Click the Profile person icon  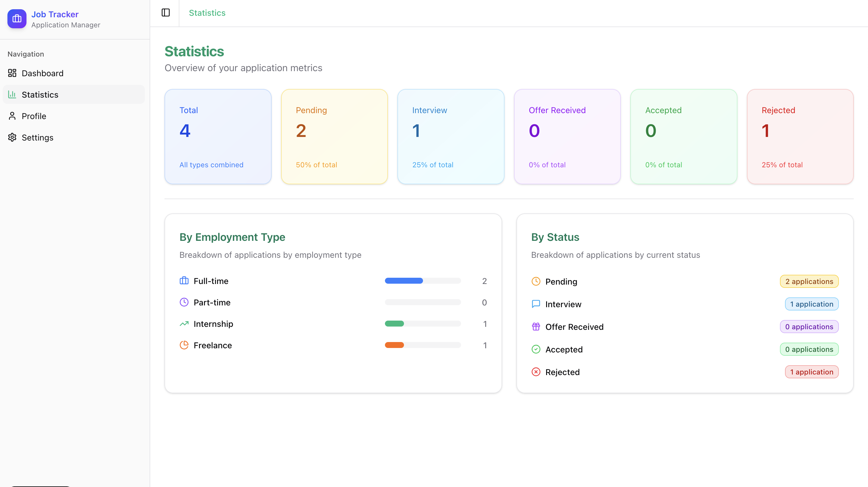point(12,116)
